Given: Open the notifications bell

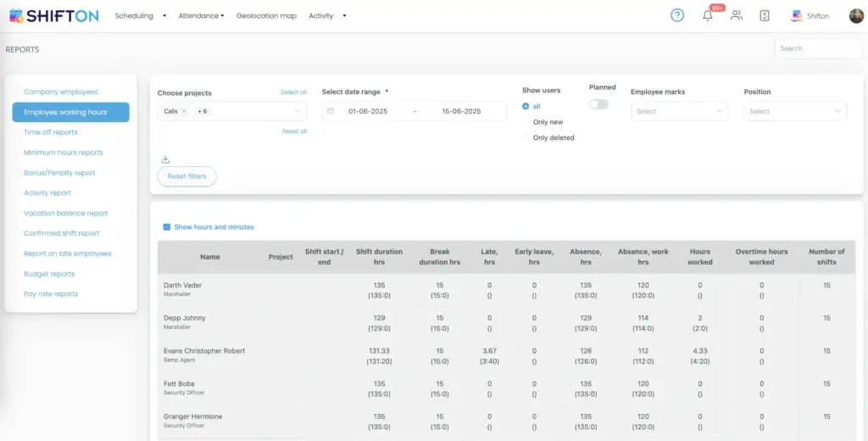Looking at the screenshot, I should [708, 15].
